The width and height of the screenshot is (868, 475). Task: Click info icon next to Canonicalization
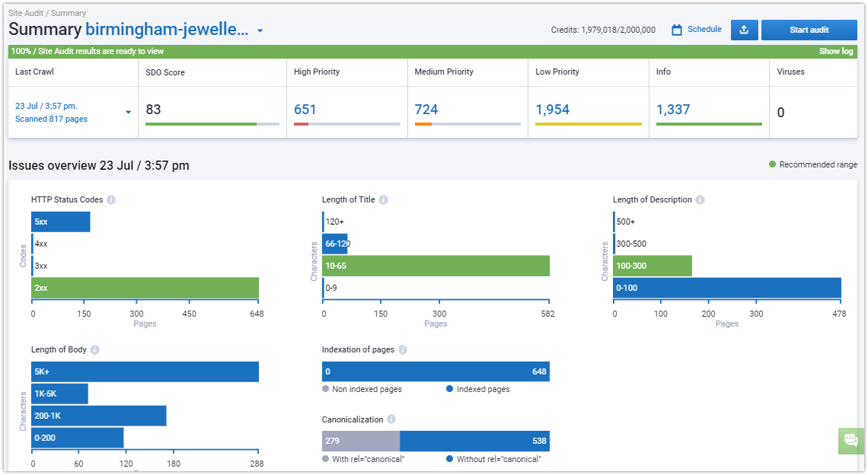391,419
